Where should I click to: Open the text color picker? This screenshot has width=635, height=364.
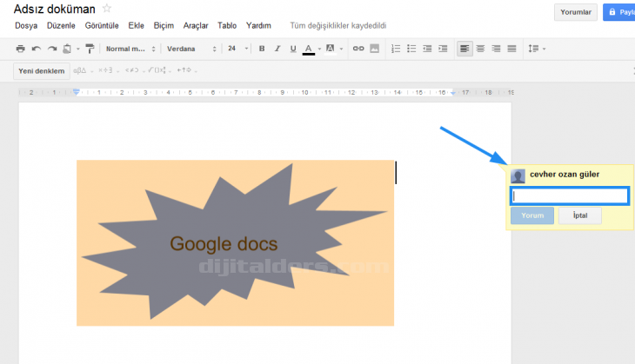point(309,49)
